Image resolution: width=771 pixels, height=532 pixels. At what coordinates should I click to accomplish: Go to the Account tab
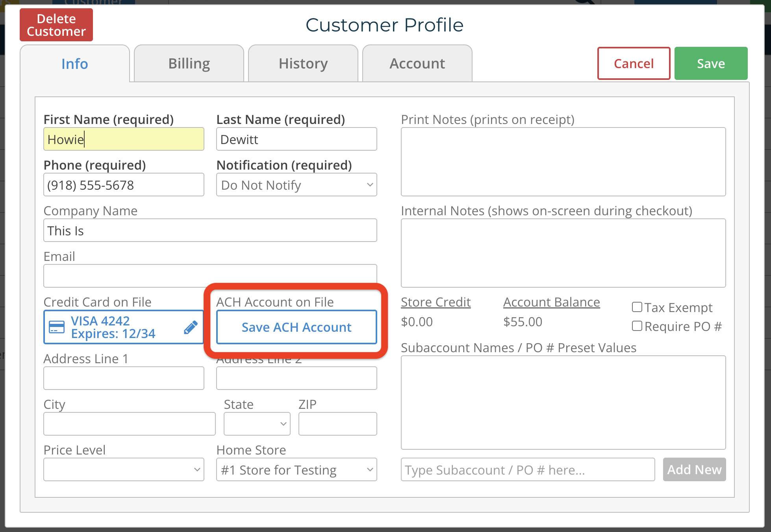(x=417, y=64)
